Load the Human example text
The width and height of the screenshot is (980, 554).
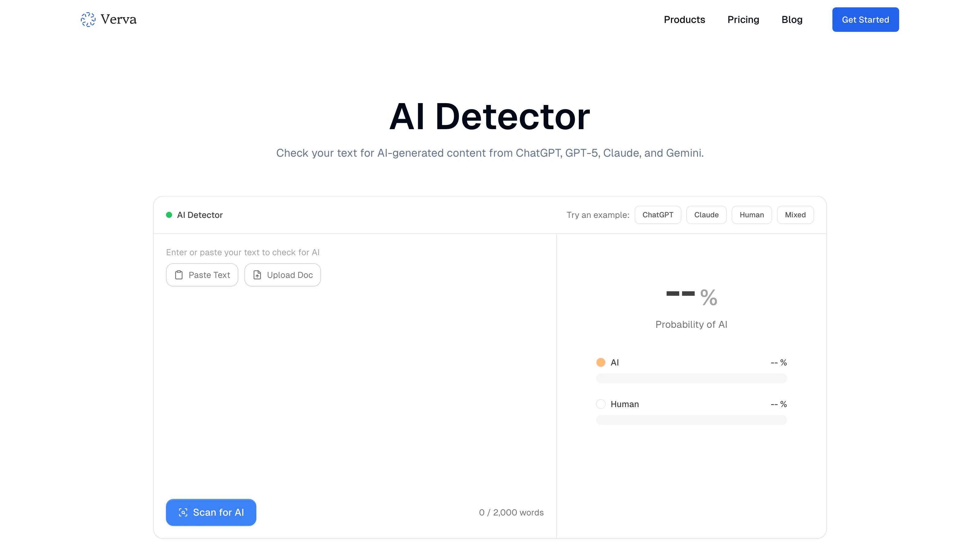pos(751,215)
